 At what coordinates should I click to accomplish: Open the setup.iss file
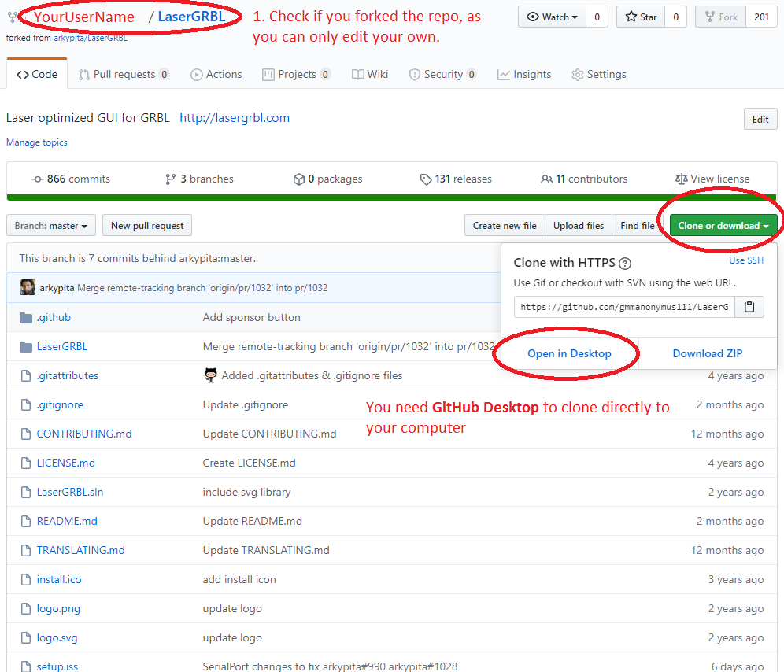[57, 666]
